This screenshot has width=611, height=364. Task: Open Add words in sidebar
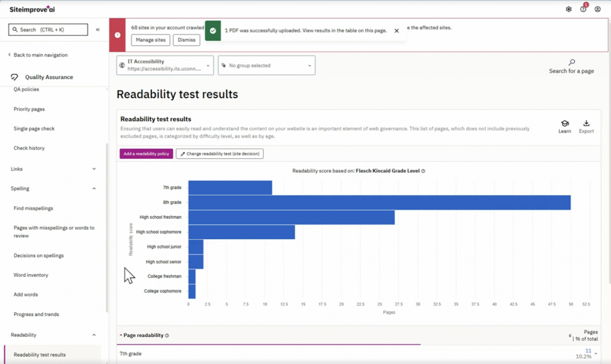point(25,295)
